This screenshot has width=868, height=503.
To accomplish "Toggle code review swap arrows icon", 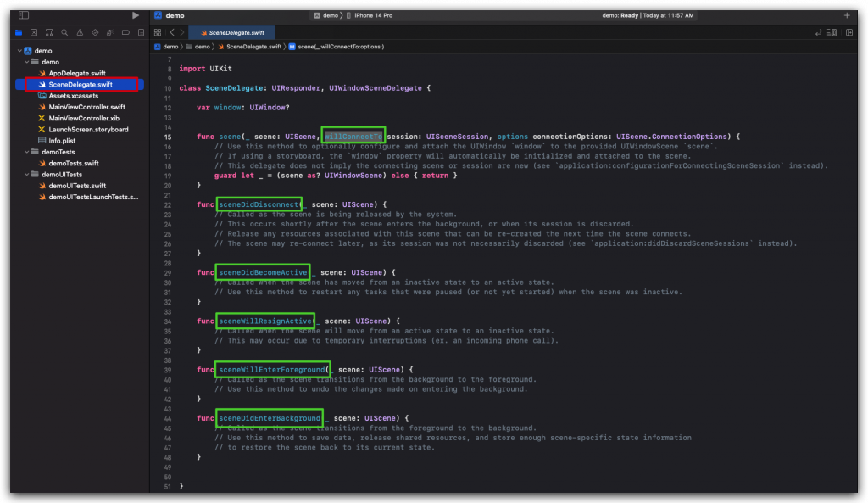I will [818, 33].
